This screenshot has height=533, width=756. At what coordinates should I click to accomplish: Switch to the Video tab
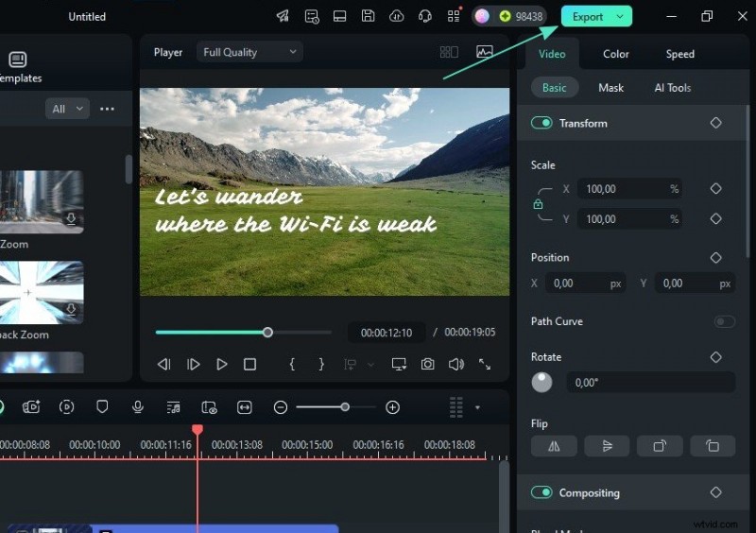pyautogui.click(x=552, y=54)
